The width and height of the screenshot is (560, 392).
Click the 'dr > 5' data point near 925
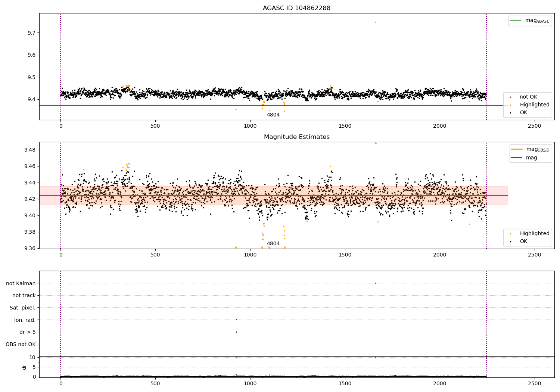(236, 332)
